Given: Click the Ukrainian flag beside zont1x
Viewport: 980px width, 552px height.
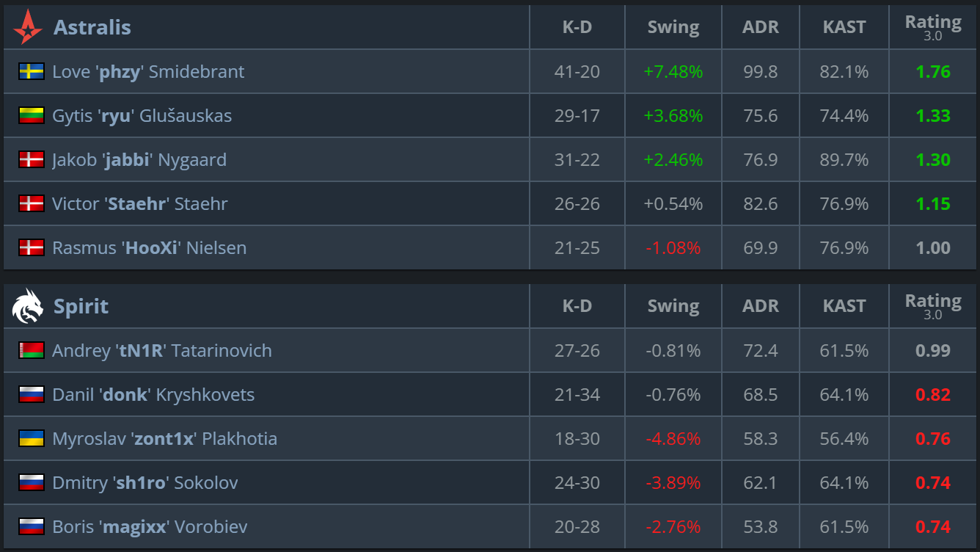Looking at the screenshot, I should tap(32, 438).
